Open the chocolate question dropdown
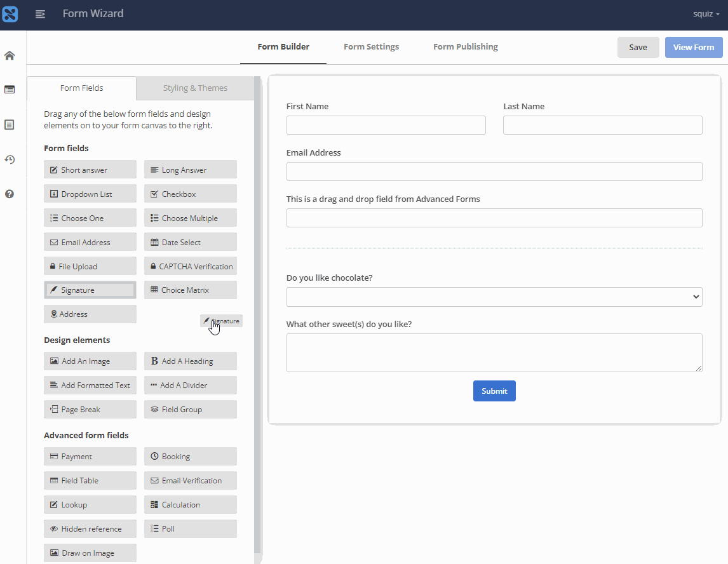Screen dimensions: 728x564 click(494, 297)
